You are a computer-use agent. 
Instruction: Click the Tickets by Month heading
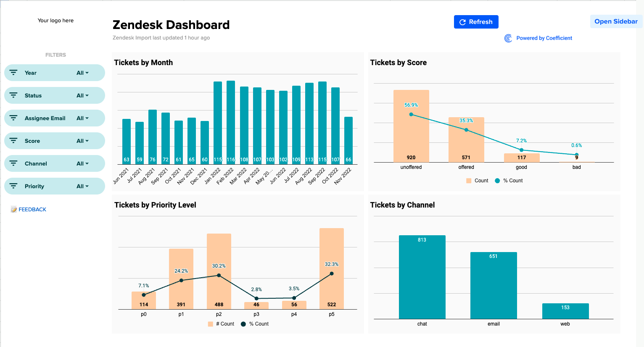tap(143, 63)
